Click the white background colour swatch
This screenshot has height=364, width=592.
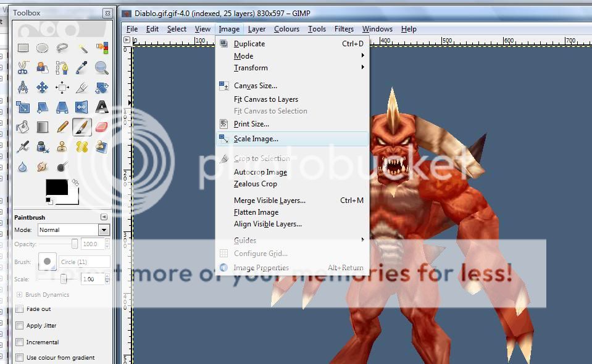(73, 198)
